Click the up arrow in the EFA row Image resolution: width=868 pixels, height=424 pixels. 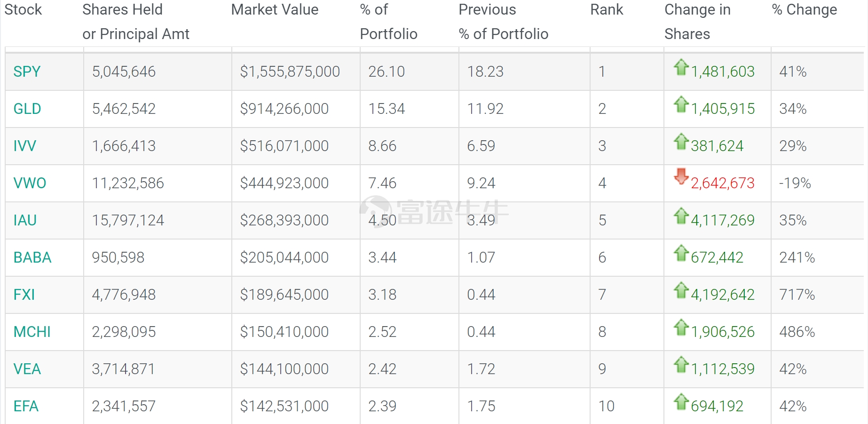(681, 402)
